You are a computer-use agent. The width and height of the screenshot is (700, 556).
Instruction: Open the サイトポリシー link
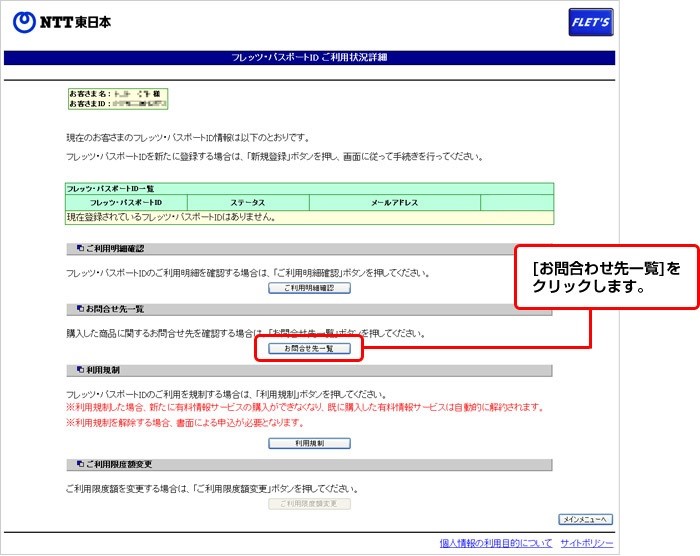587,543
